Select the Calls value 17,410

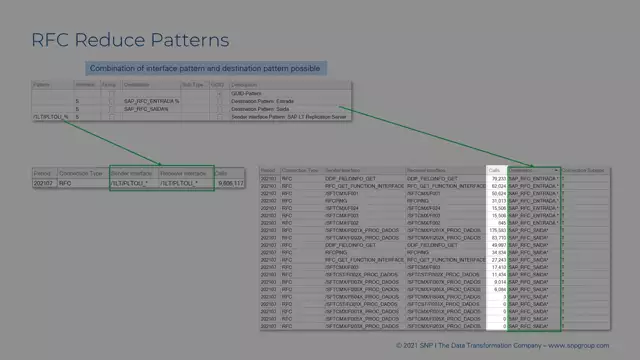[497, 267]
